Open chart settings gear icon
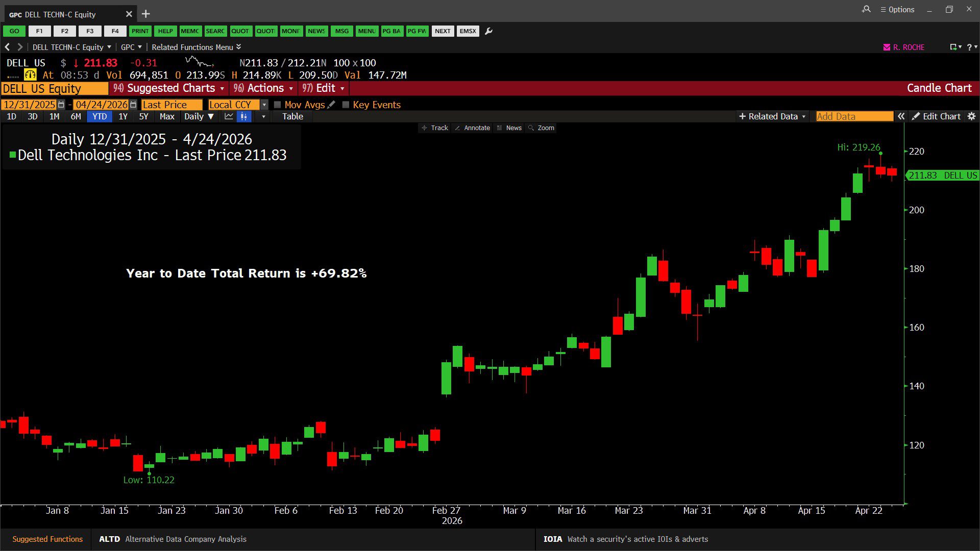The height and width of the screenshot is (551, 980). coord(971,116)
